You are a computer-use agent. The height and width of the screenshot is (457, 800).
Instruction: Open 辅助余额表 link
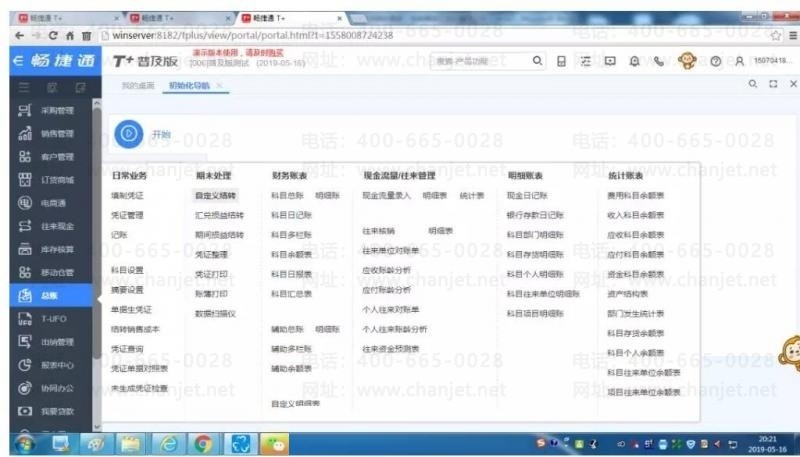291,368
